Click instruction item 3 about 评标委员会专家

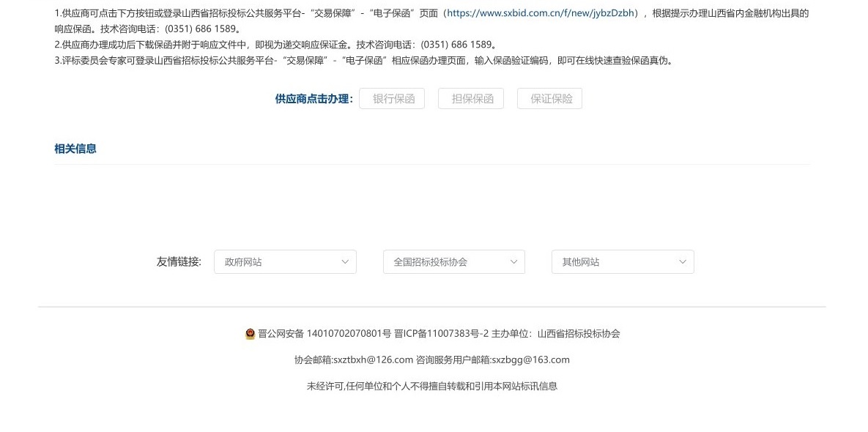click(363, 61)
